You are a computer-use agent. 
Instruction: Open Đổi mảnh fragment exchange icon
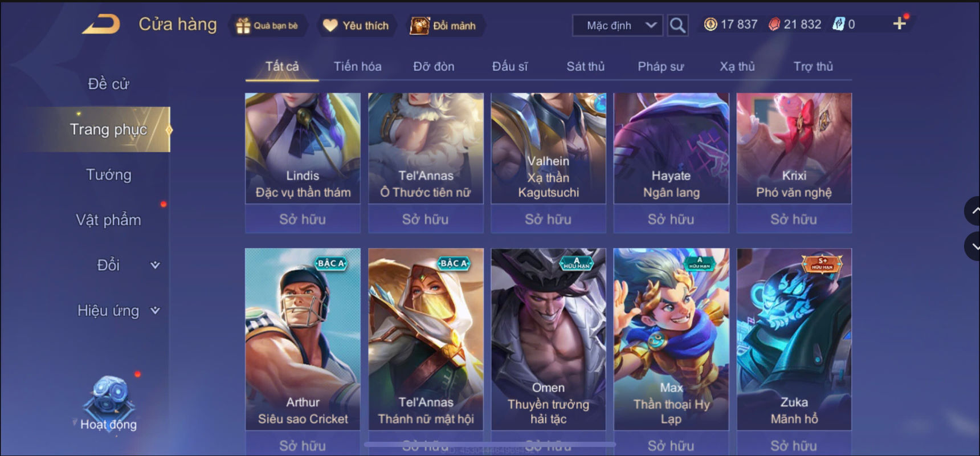420,26
